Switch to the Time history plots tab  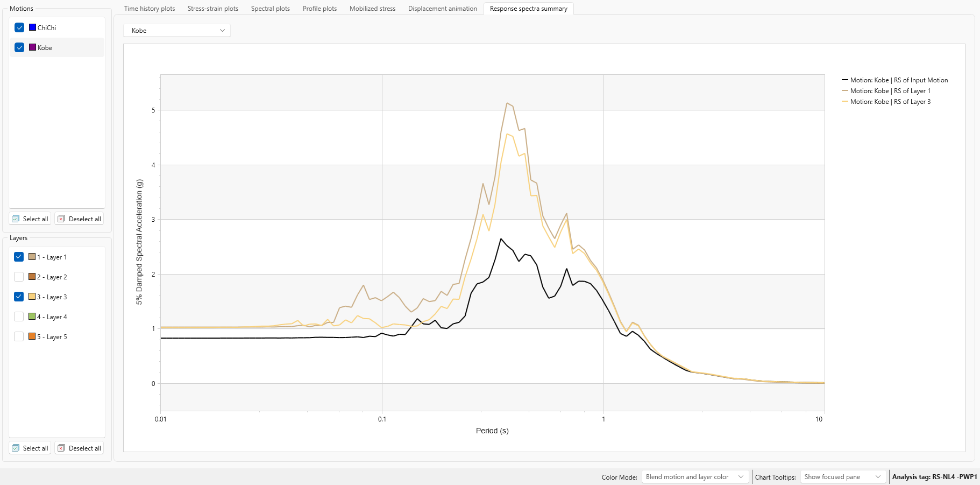[x=150, y=9]
